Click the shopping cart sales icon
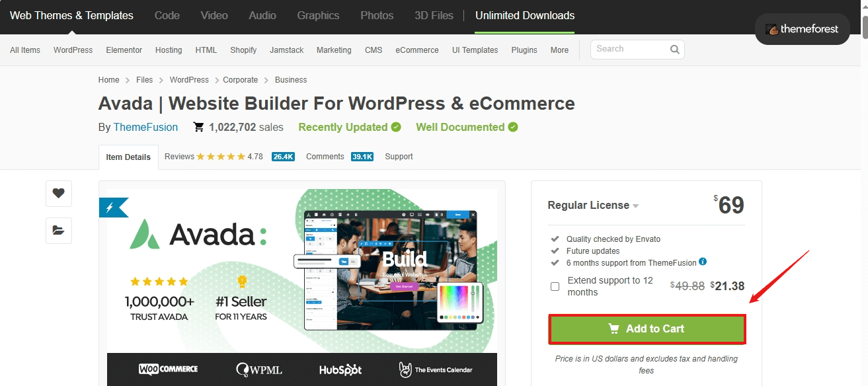This screenshot has height=386, width=868. tap(198, 127)
